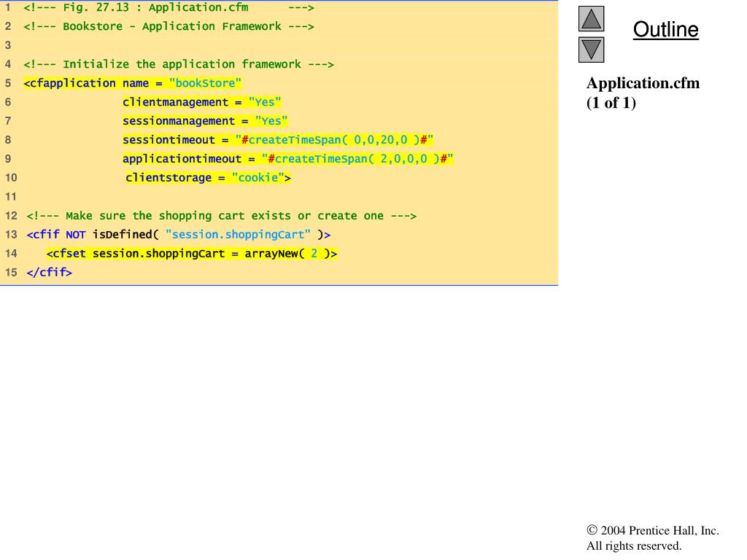Viewport: 747px width, 560px height.
Task: Click the cfif NOT isDefined line
Action: 179,234
